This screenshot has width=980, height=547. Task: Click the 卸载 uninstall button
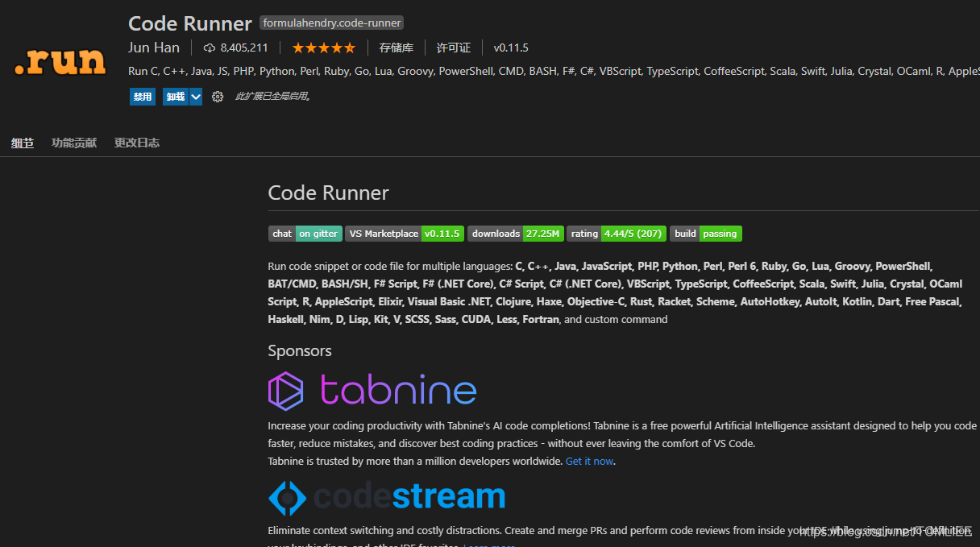[176, 97]
